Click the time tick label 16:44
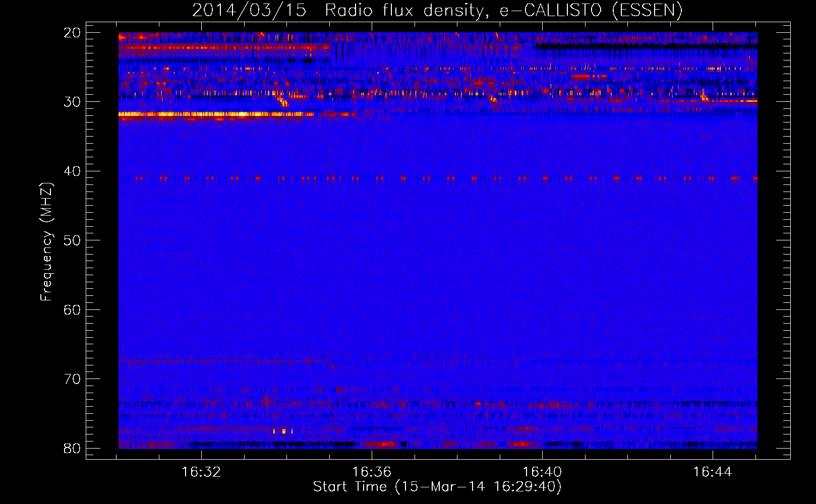Image resolution: width=816 pixels, height=504 pixels. pyautogui.click(x=712, y=472)
